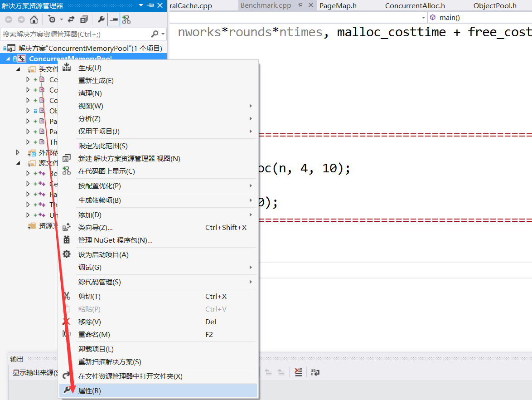Choose 重新扫描解决方案(S)
This screenshot has height=400, width=532.
pyautogui.click(x=158, y=362)
